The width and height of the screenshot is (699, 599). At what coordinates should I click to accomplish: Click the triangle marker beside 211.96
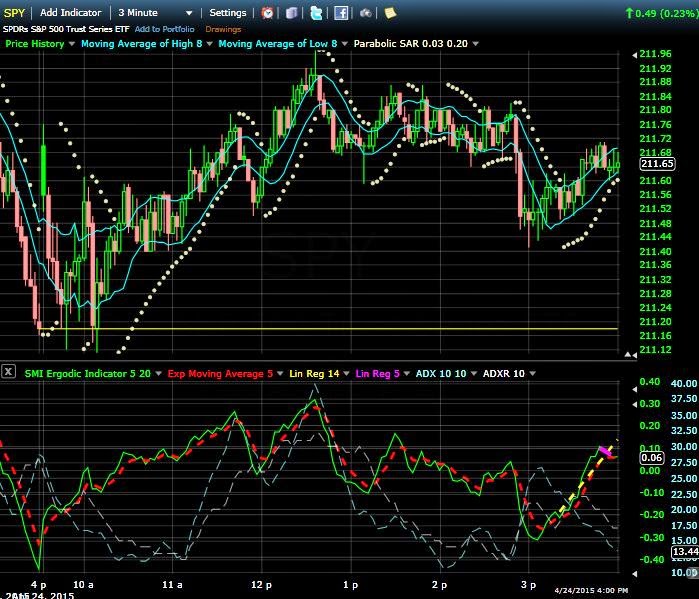pos(634,55)
